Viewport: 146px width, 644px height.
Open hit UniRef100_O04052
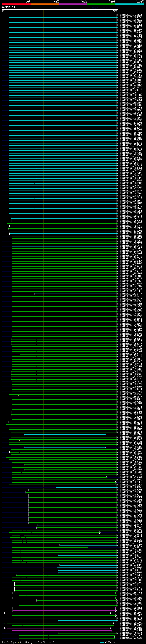[131, 17]
